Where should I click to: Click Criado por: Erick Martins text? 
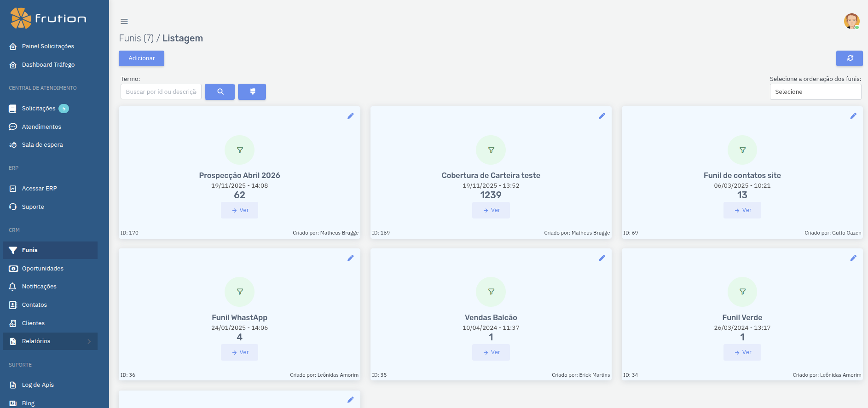pos(581,375)
